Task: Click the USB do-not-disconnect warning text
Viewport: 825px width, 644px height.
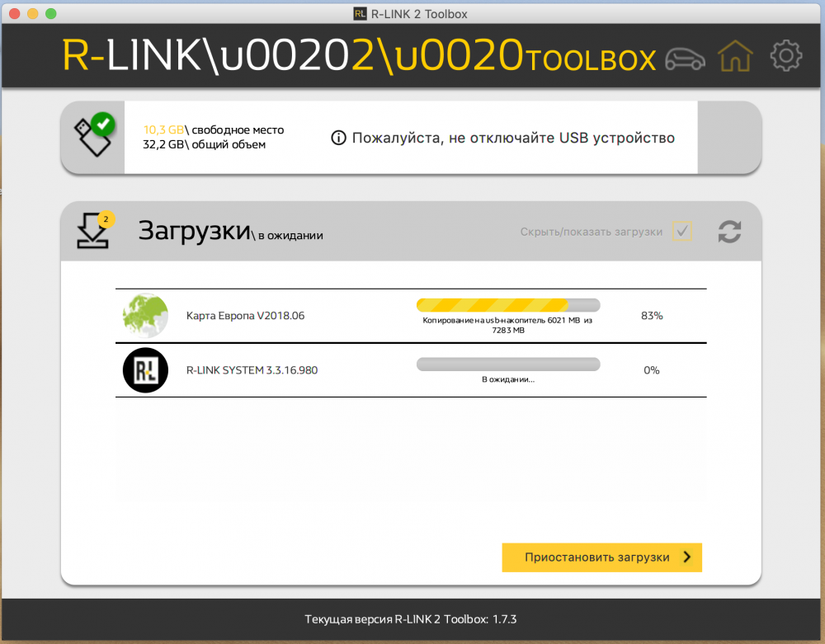Action: click(x=513, y=138)
